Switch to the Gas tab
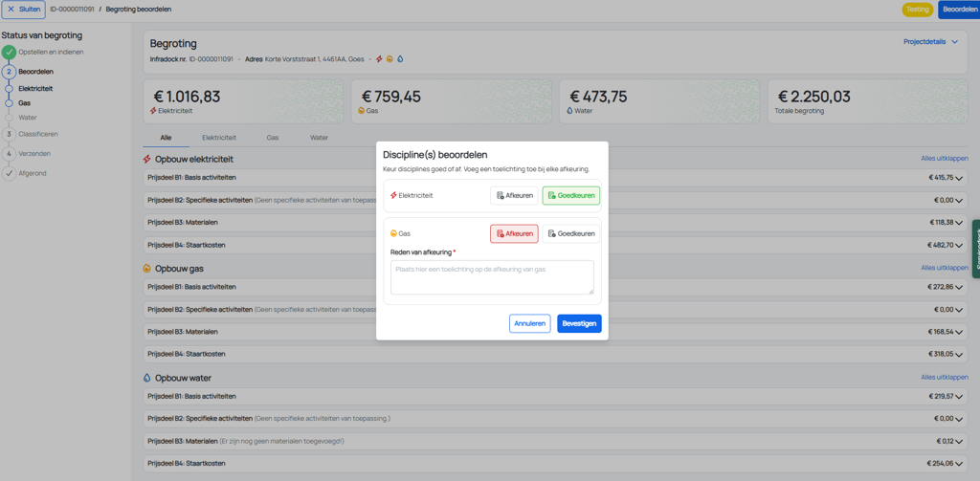The image size is (980, 481). click(x=273, y=138)
